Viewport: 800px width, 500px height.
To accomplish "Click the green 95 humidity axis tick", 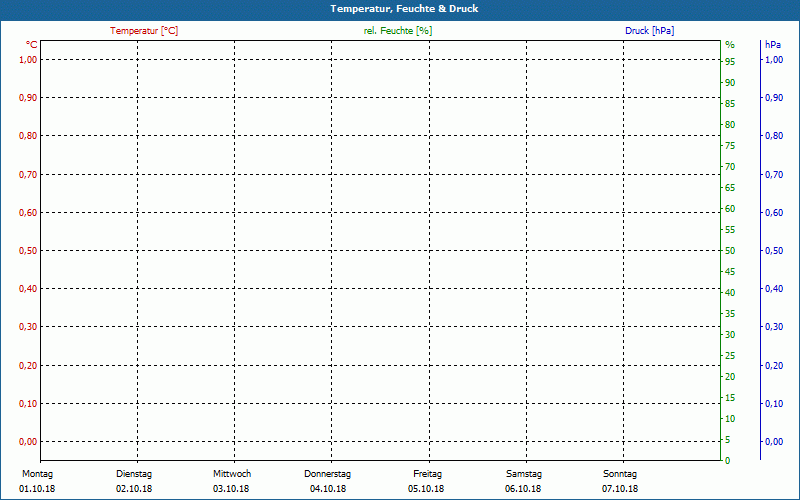I will pyautogui.click(x=730, y=62).
